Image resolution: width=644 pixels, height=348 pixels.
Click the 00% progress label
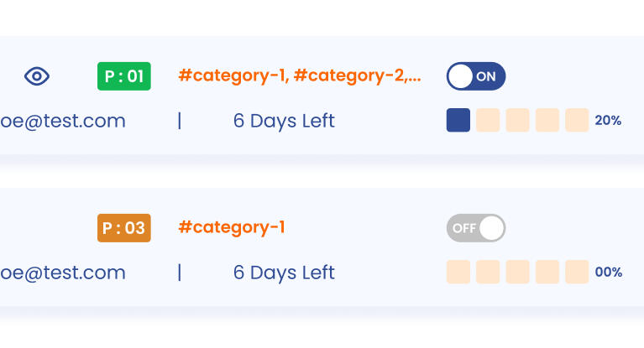pos(608,272)
